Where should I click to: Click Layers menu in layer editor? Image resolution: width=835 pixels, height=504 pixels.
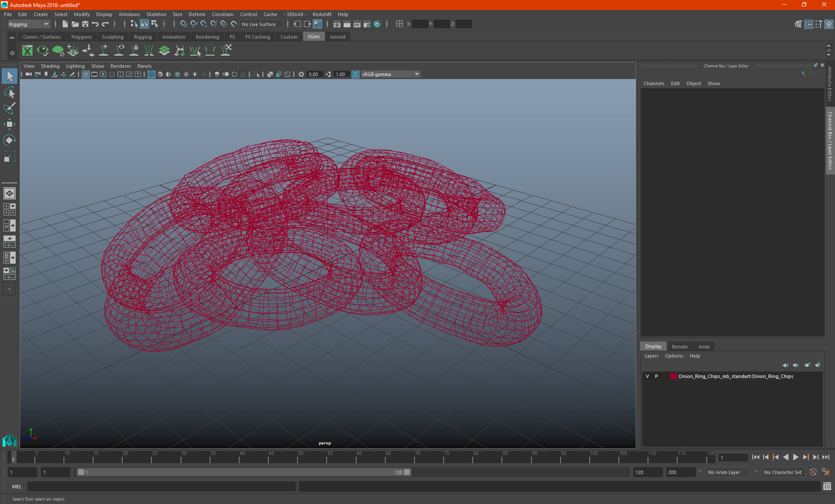(651, 356)
